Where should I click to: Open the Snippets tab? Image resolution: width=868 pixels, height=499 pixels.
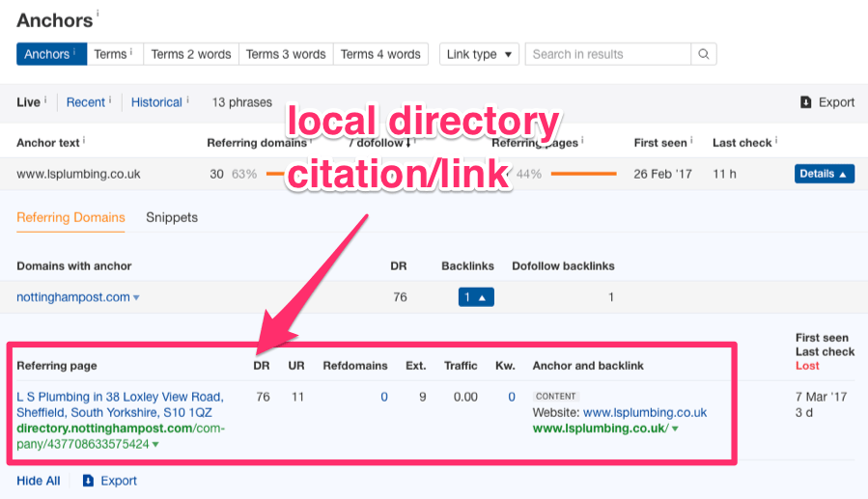[172, 217]
